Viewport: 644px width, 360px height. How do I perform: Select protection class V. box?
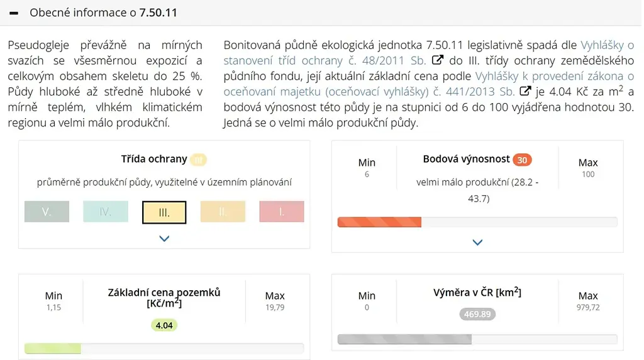pos(47,212)
